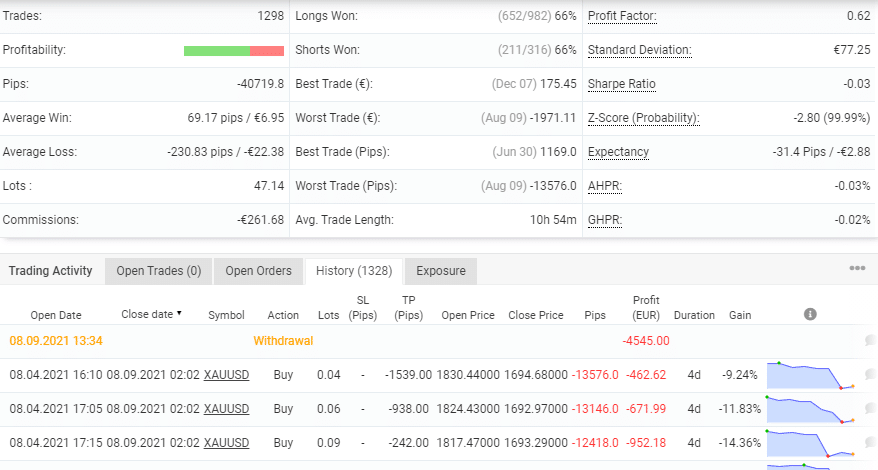The width and height of the screenshot is (878, 470).
Task: Open the three-dots options menu
Action: 857,268
